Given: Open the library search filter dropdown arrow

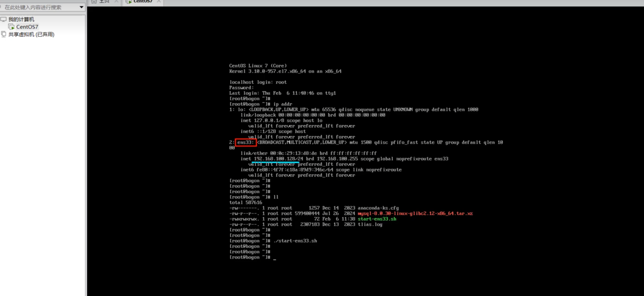Looking at the screenshot, I should [81, 7].
